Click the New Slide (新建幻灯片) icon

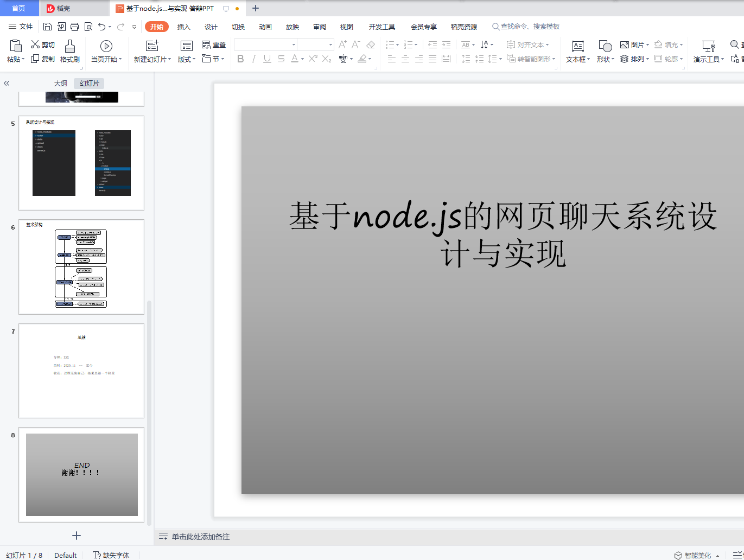click(x=152, y=46)
